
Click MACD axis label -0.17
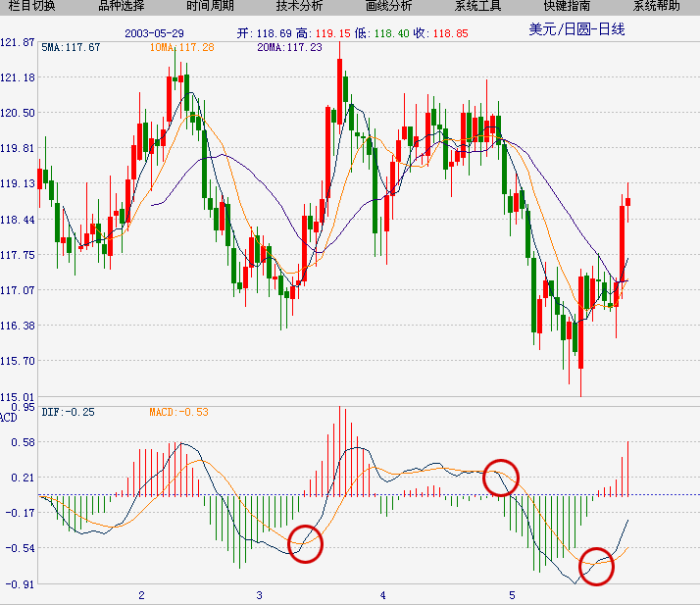(20, 513)
